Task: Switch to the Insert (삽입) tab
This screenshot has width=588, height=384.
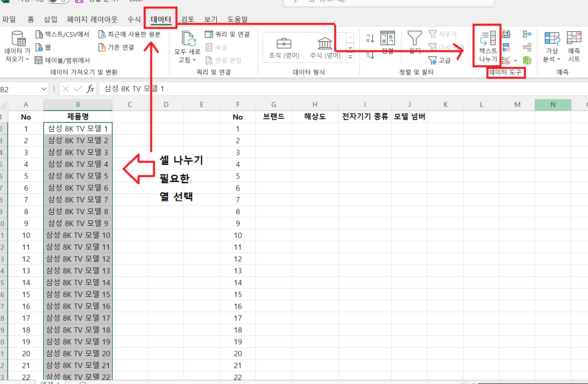Action: [x=51, y=19]
